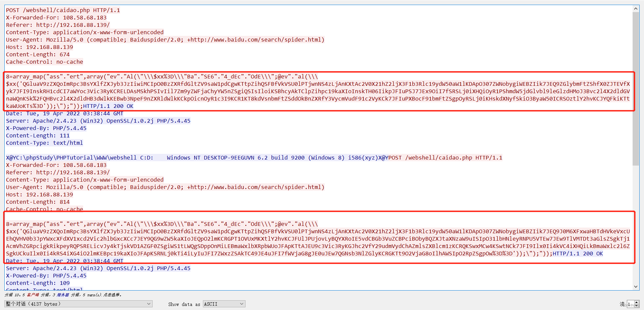Screen dimensions: 644x310
Task: Click the Content-Type: text/html line
Action: tap(44, 143)
